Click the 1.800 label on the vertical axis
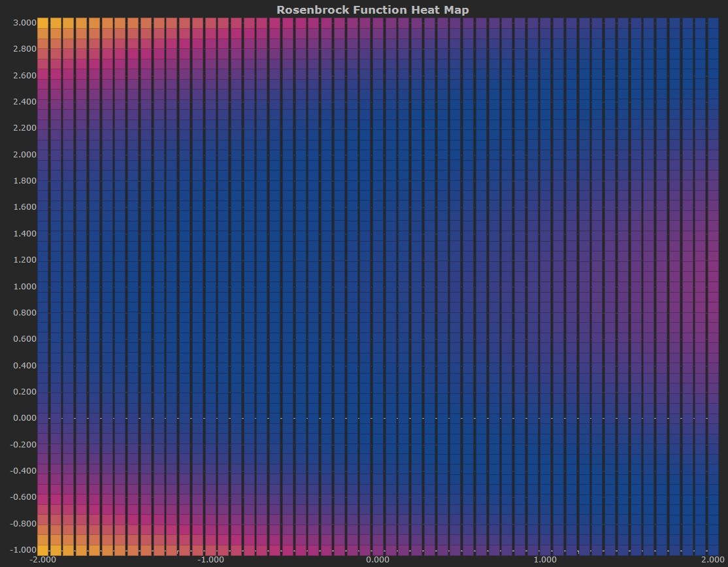 point(25,180)
